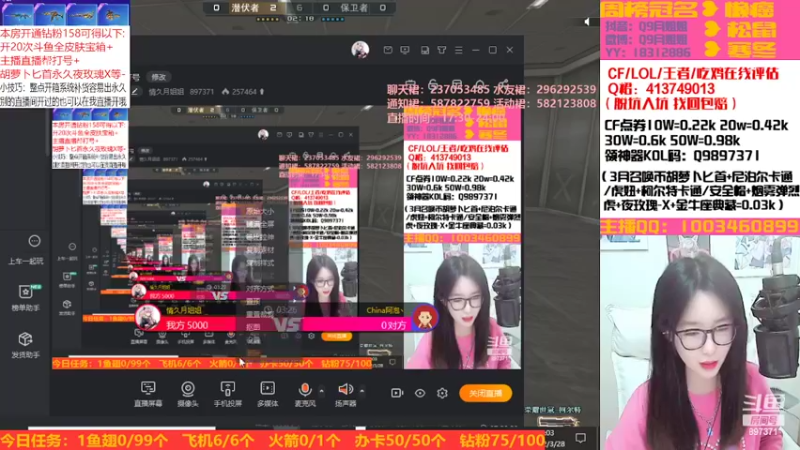Click the pencil edit icon before 情久月姐姐
Screen dimensions: 800x450
tap(136, 92)
